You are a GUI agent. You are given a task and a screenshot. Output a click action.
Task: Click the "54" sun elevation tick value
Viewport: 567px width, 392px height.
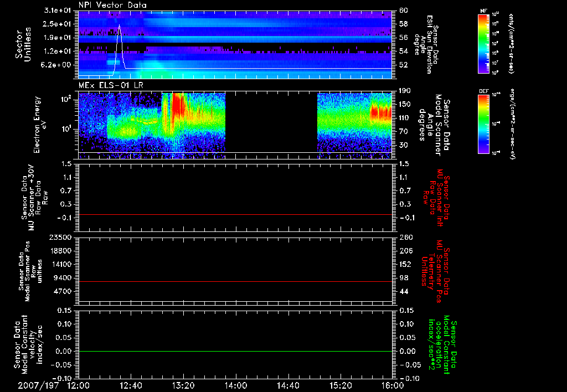click(x=404, y=51)
